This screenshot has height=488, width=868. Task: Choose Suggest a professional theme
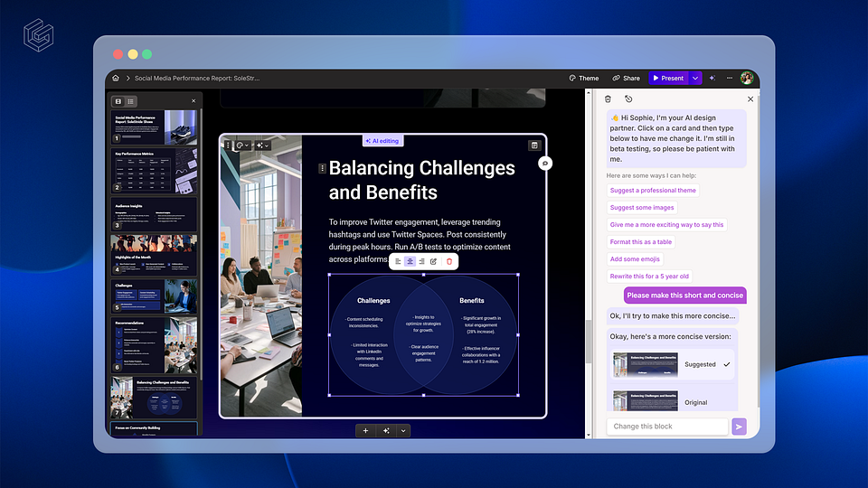[x=653, y=191]
